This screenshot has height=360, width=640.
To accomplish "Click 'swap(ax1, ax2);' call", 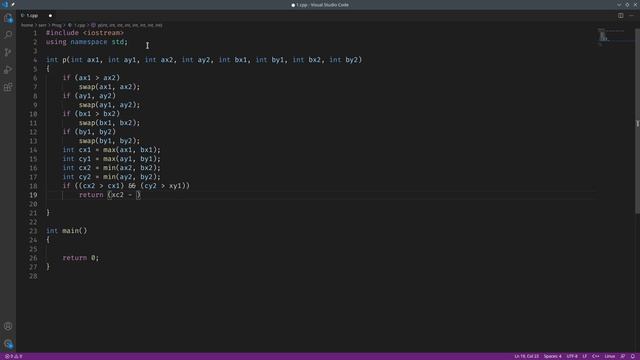I will (109, 87).
